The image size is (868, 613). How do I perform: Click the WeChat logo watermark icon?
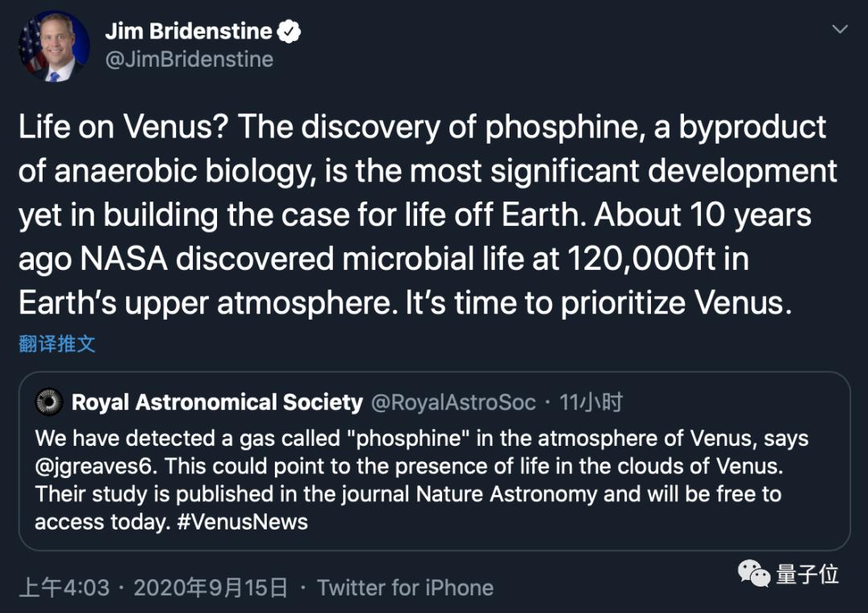[x=754, y=574]
